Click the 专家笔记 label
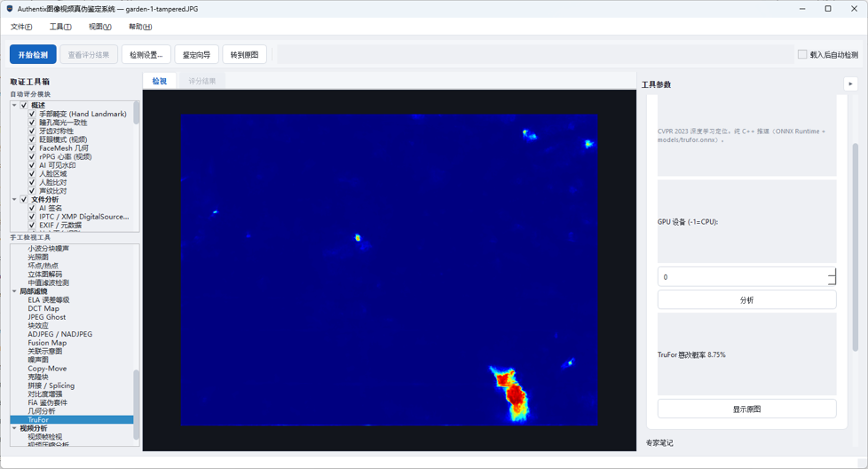 point(659,443)
